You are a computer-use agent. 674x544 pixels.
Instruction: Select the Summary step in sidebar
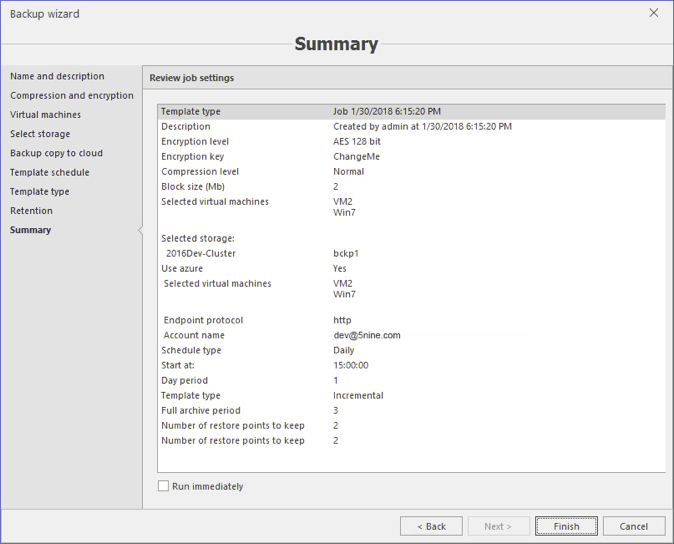click(x=31, y=230)
